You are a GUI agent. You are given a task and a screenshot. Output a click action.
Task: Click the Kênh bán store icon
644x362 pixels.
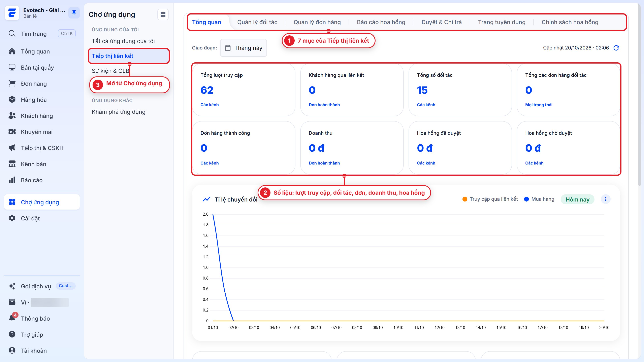[x=12, y=164]
